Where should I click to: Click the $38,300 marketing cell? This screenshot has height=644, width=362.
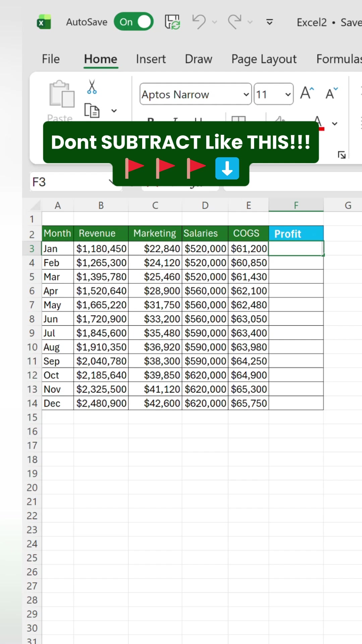[x=155, y=361]
